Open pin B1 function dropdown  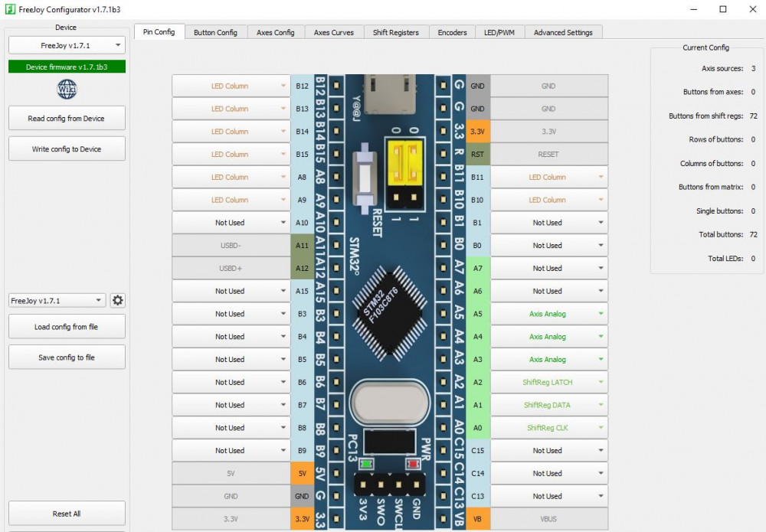pos(549,223)
